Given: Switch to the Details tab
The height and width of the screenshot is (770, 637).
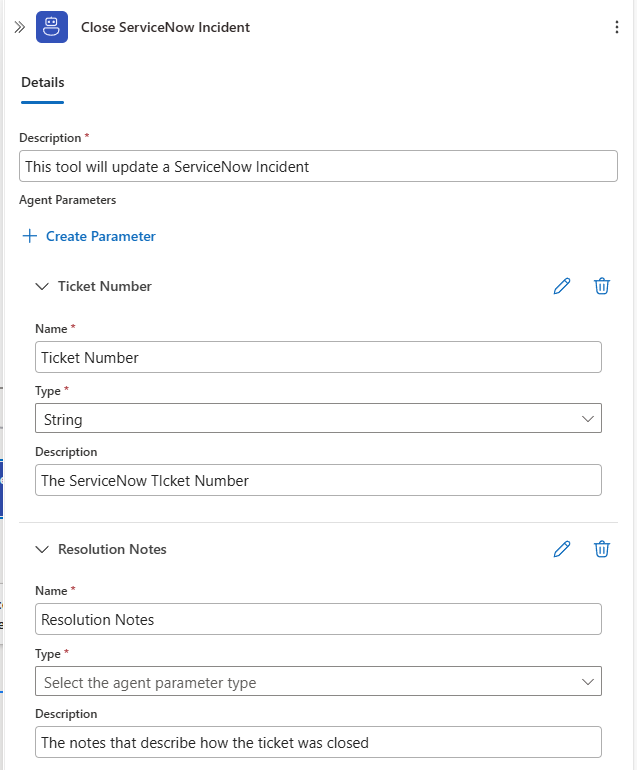Looking at the screenshot, I should 43,82.
